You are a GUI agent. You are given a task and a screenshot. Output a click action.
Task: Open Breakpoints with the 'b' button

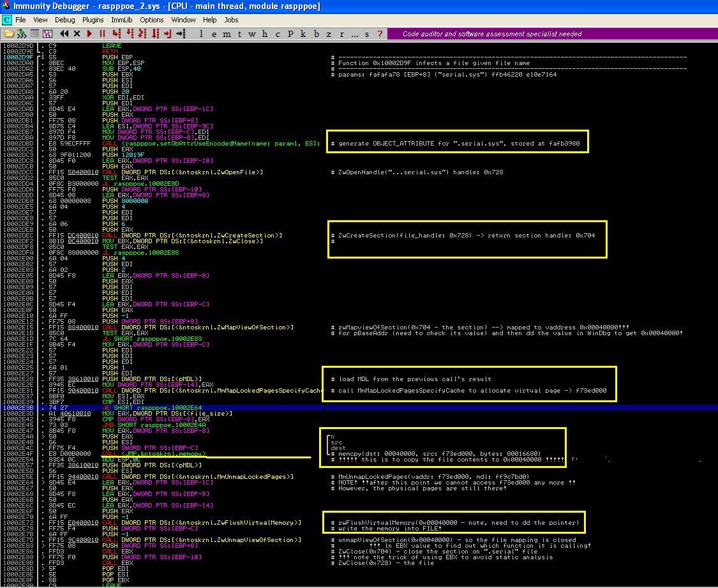click(316, 34)
